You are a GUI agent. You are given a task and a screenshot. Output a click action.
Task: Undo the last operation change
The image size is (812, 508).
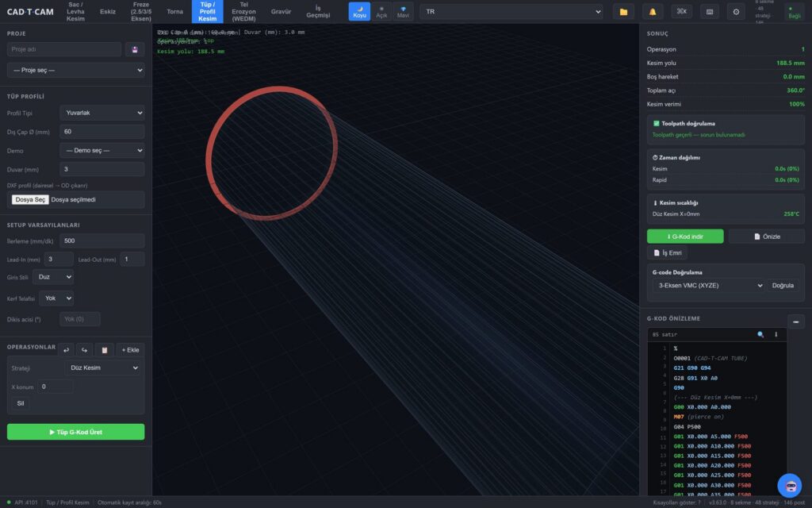67,350
